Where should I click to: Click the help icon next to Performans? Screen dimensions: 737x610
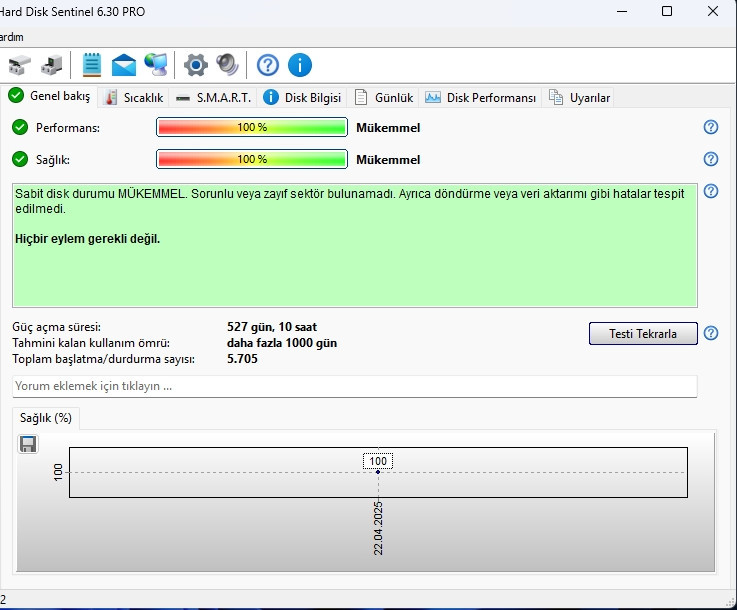[x=711, y=127]
